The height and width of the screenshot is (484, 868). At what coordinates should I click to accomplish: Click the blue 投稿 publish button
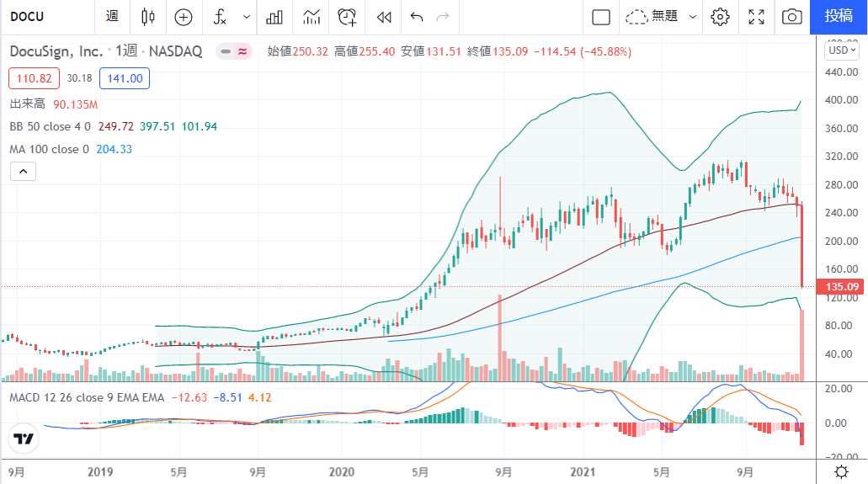(x=838, y=17)
